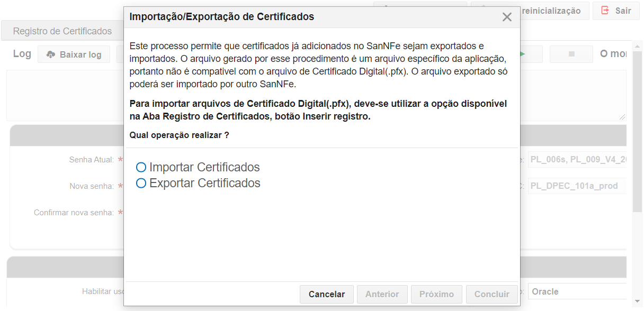Click the Baixar log button
Viewport: 644px width, 311px height.
click(x=74, y=54)
